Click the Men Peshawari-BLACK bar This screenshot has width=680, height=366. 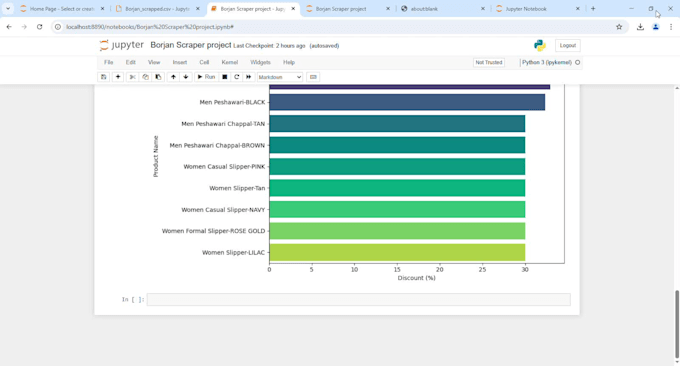(x=407, y=102)
